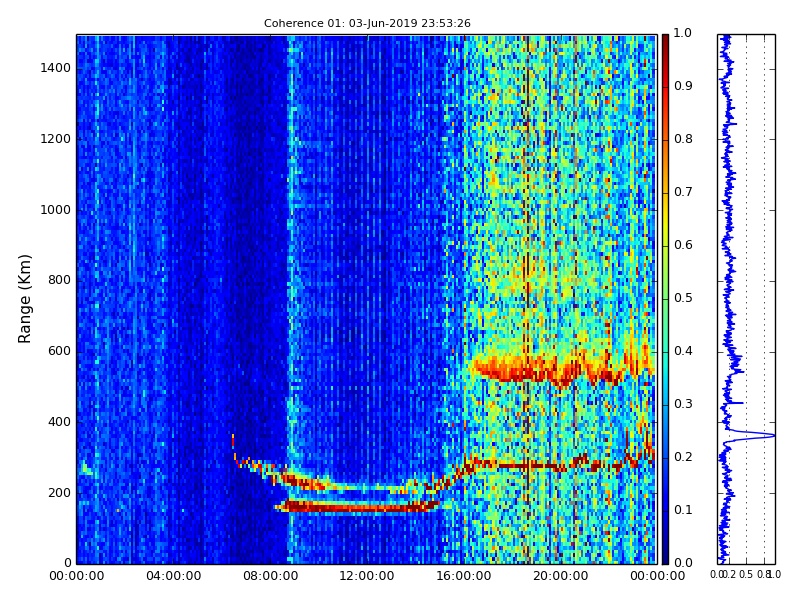This screenshot has width=800, height=600.
Task: Click the 1200 range tick label
Action: pos(56,139)
